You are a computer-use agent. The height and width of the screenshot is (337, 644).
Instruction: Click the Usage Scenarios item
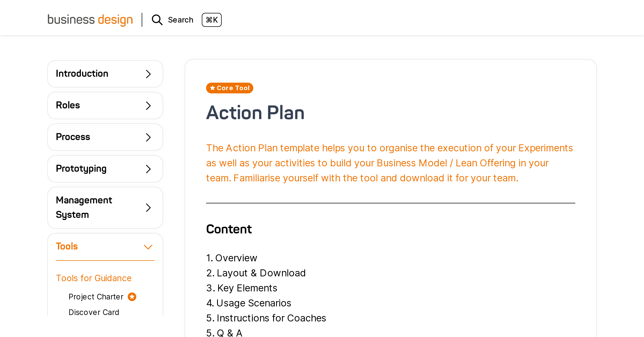pyautogui.click(x=254, y=303)
